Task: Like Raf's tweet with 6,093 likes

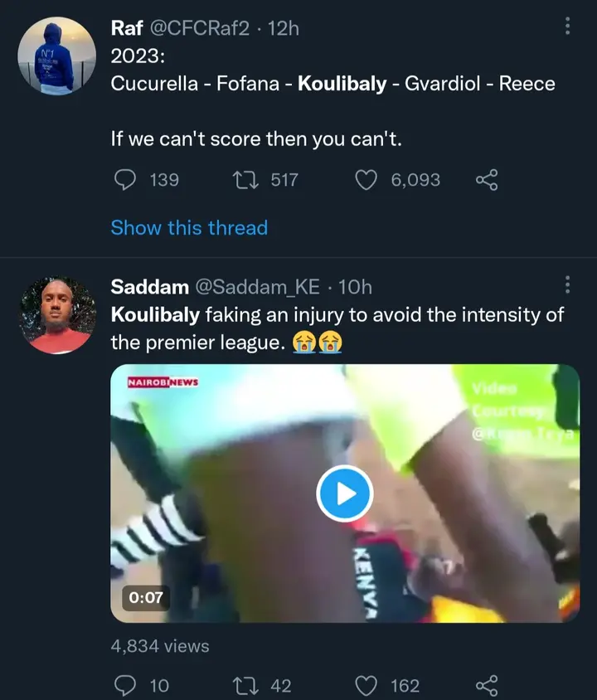Action: (x=366, y=180)
